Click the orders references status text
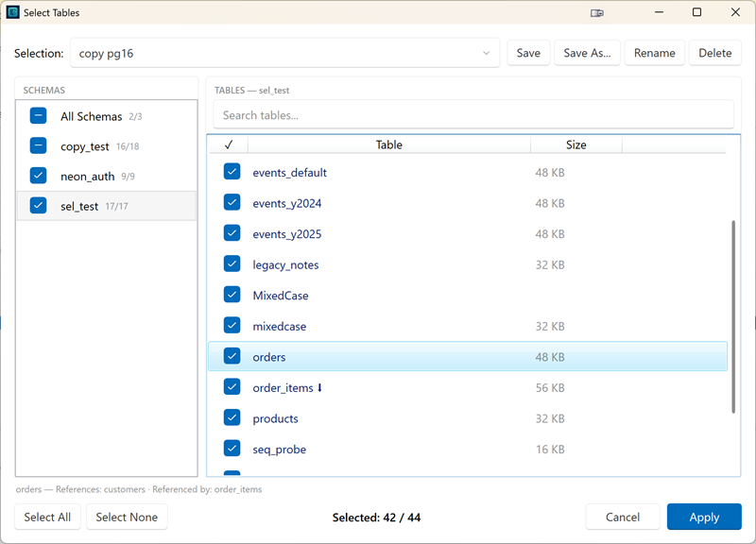 (x=139, y=489)
